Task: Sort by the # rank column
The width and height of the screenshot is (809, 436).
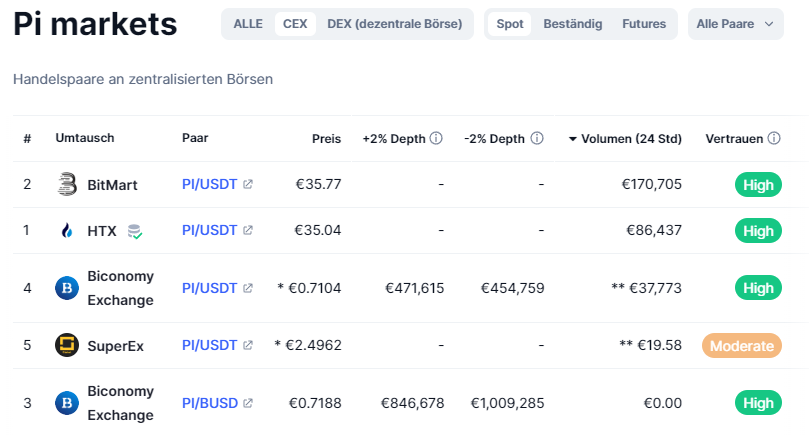Action: click(x=27, y=138)
